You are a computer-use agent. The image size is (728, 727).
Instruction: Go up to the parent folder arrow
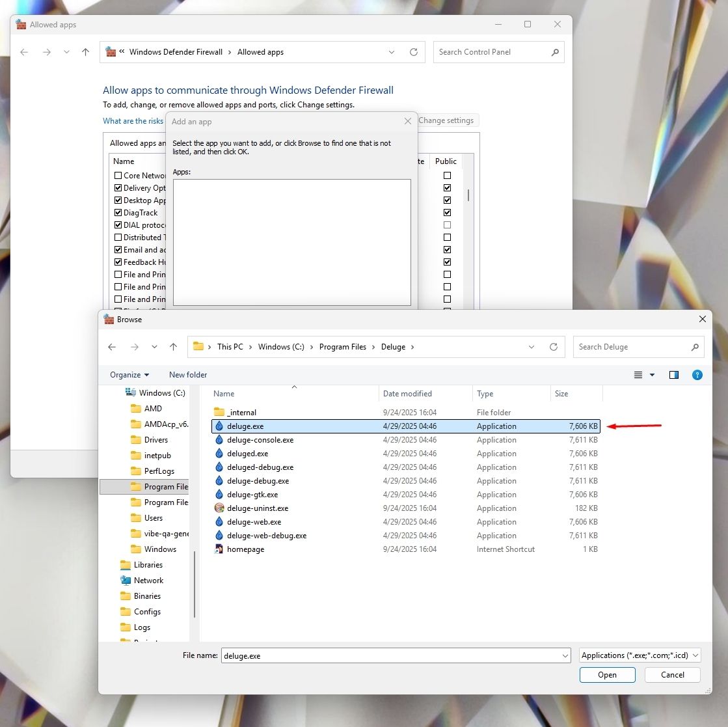[173, 347]
